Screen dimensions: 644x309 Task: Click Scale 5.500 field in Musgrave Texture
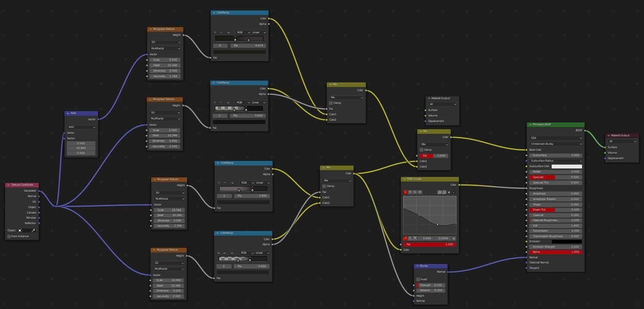(x=165, y=60)
